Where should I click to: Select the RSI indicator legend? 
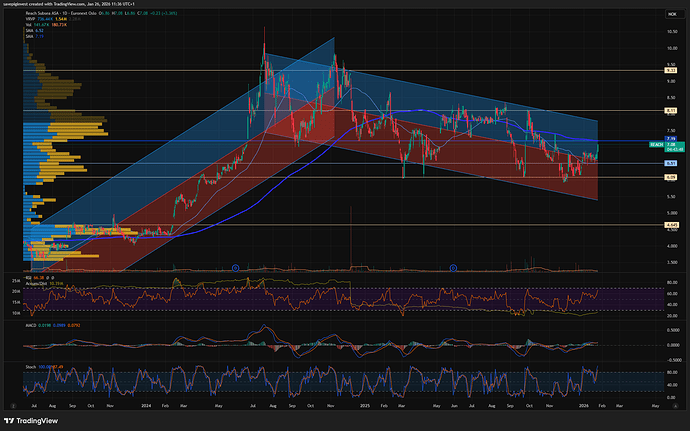coord(12,279)
